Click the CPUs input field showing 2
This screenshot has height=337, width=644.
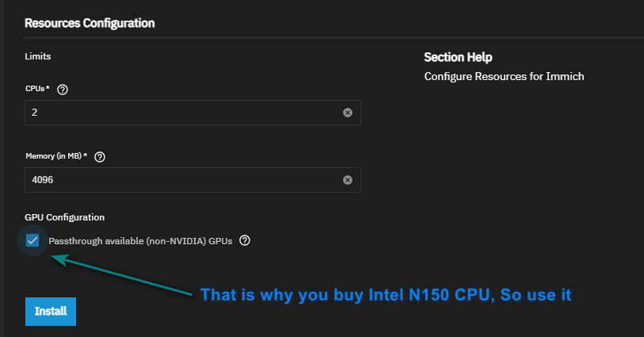182,113
